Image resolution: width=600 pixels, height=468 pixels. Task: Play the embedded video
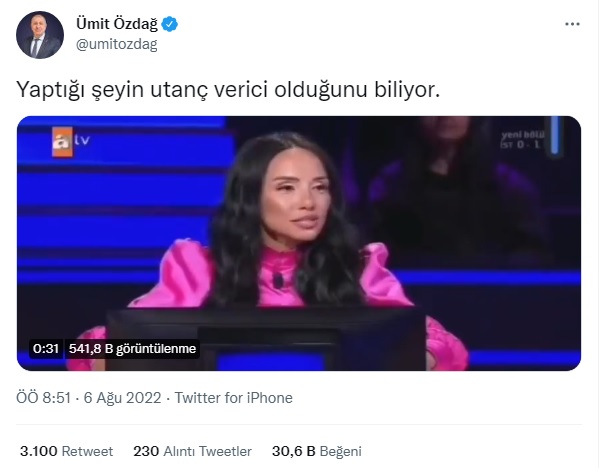(299, 243)
